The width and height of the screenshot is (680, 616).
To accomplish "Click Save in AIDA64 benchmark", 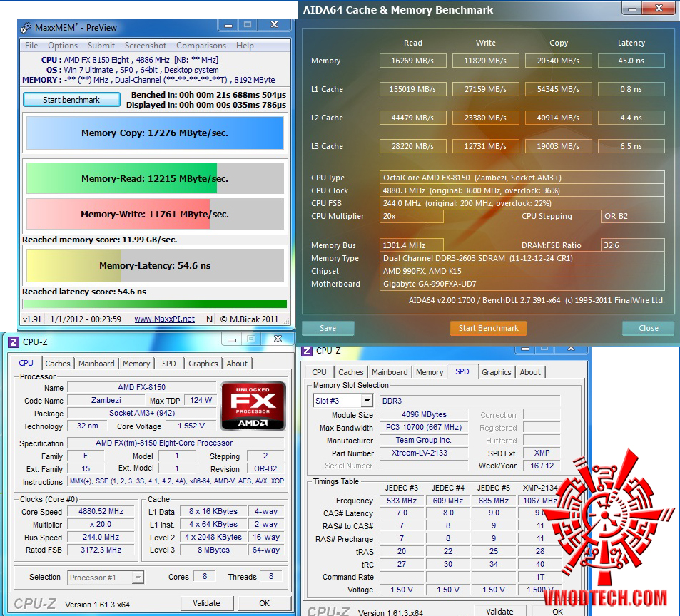I will 328,329.
